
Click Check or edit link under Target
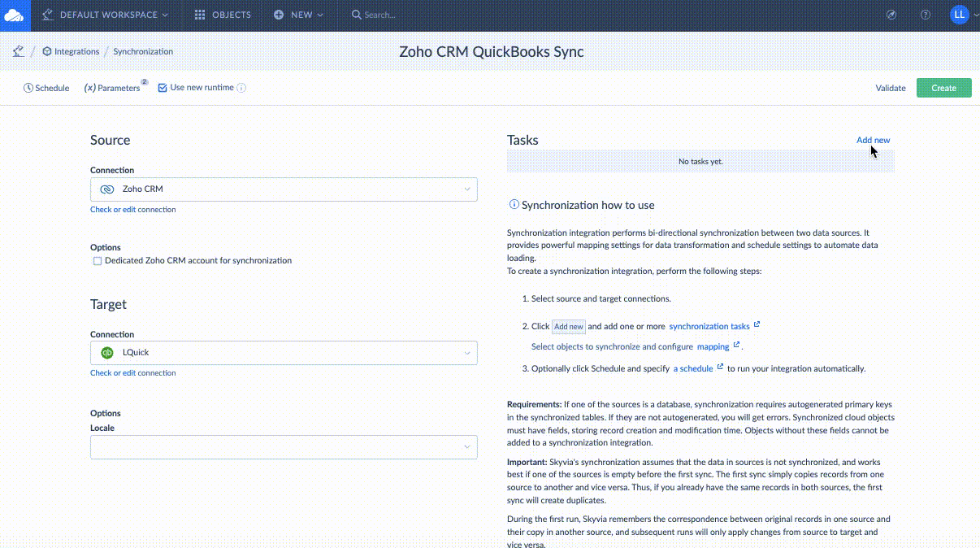click(x=113, y=373)
